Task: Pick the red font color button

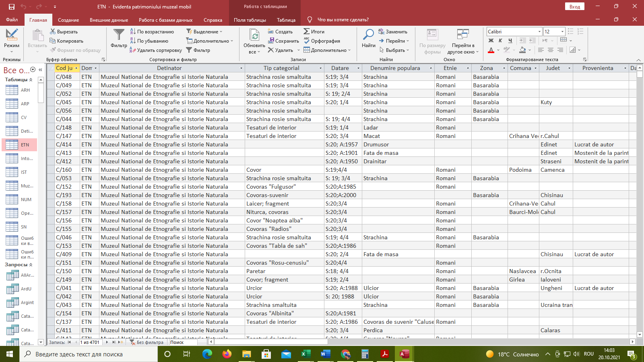Action: click(x=491, y=50)
